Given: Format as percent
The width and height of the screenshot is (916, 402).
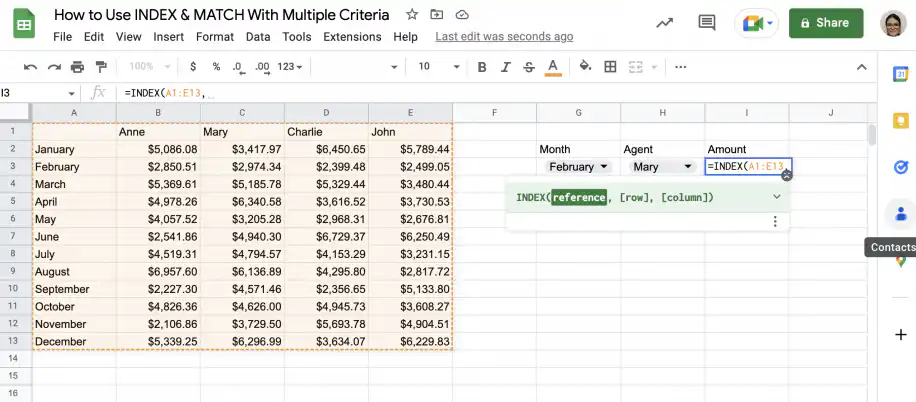Looking at the screenshot, I should coord(216,67).
